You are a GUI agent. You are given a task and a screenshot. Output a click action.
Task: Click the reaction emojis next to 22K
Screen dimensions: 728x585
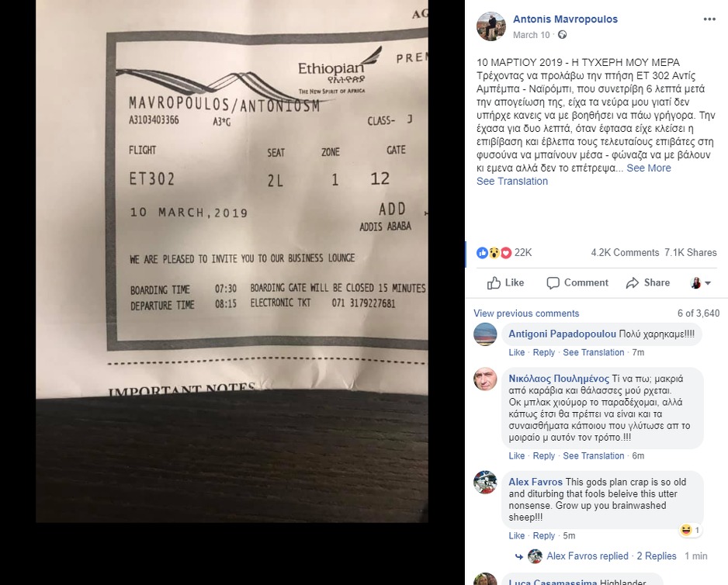[x=494, y=253]
